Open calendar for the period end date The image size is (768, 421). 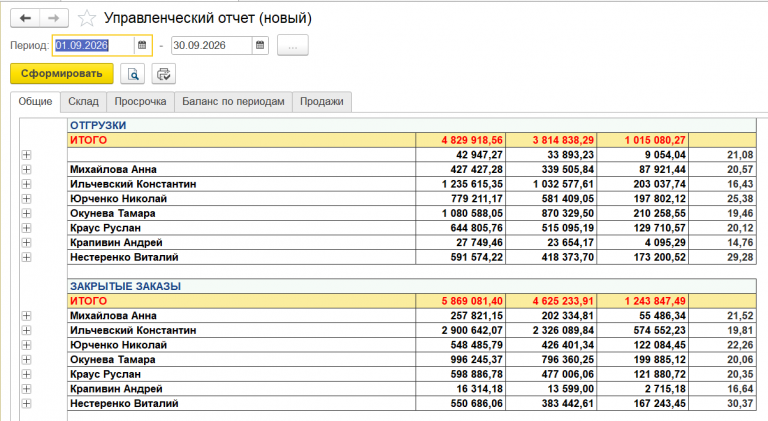(x=260, y=45)
